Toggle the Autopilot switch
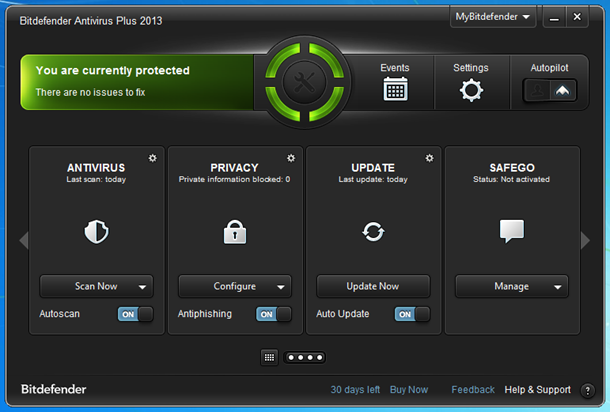 (549, 91)
